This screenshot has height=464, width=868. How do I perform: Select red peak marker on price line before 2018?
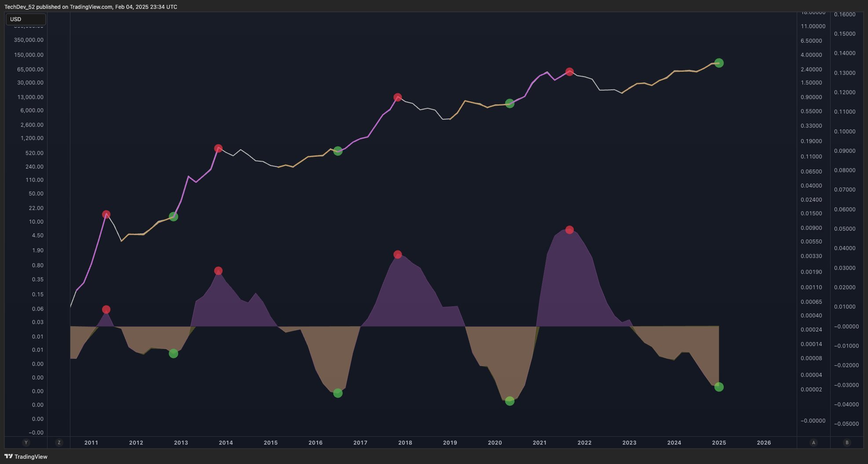point(398,97)
